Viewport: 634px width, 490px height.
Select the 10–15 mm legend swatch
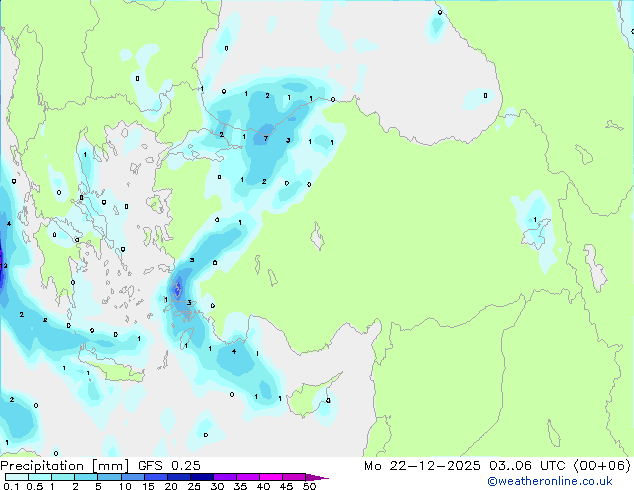(x=132, y=477)
